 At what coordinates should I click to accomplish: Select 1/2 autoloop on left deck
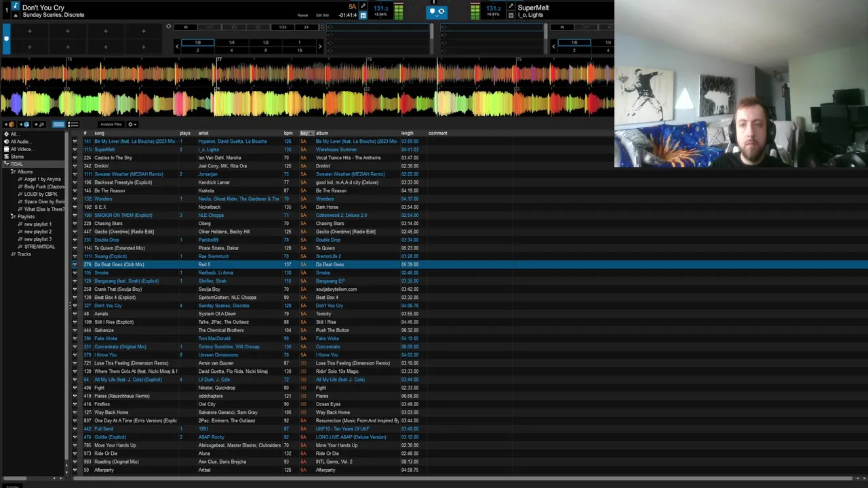coord(265,43)
